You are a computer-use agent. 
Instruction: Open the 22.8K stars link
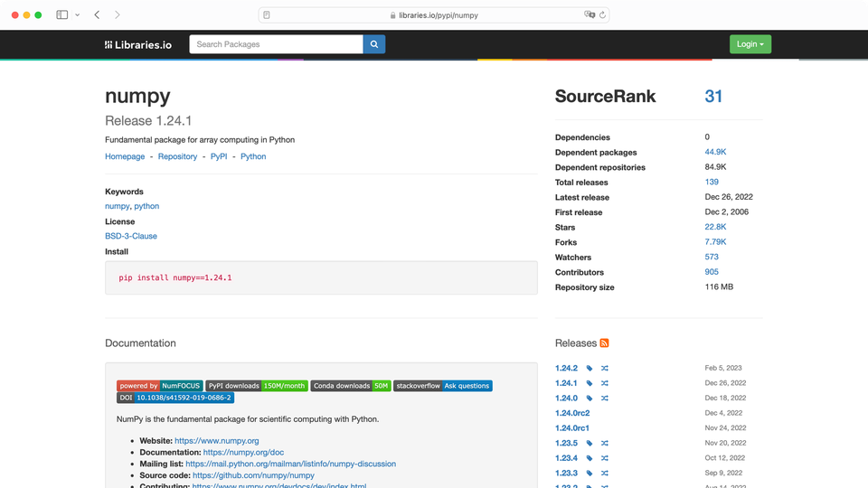point(715,227)
